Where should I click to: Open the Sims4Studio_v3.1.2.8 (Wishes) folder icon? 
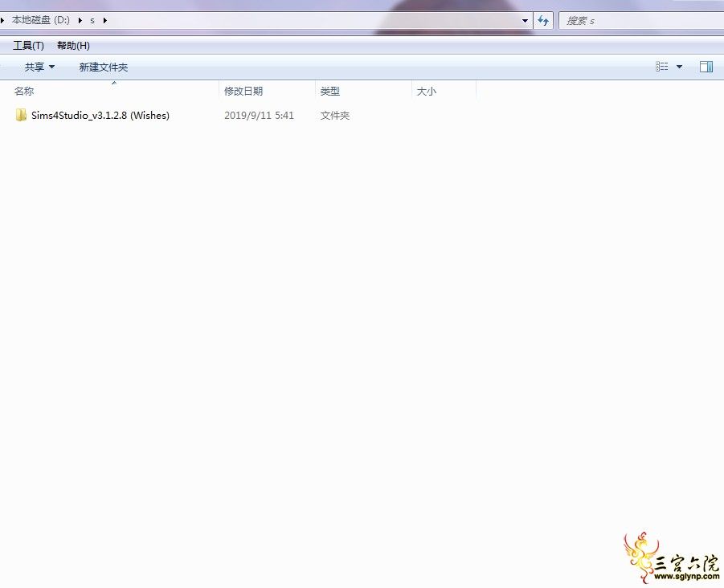21,115
